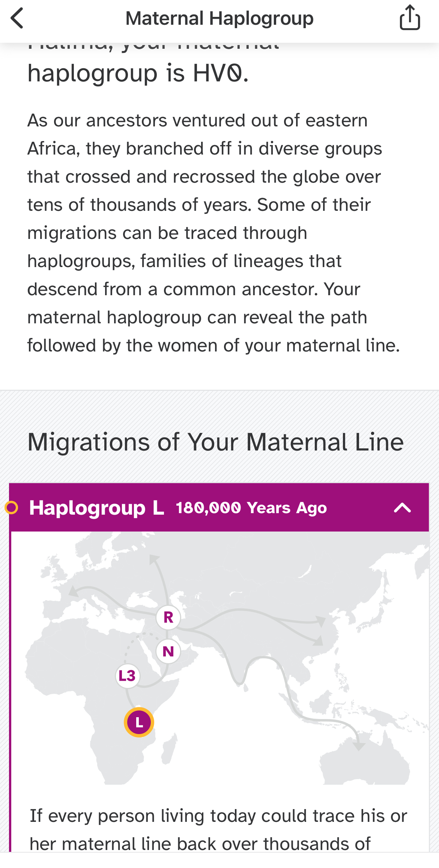Click the northward-pointing migration arrowhead
This screenshot has width=439, height=868.
click(153, 559)
